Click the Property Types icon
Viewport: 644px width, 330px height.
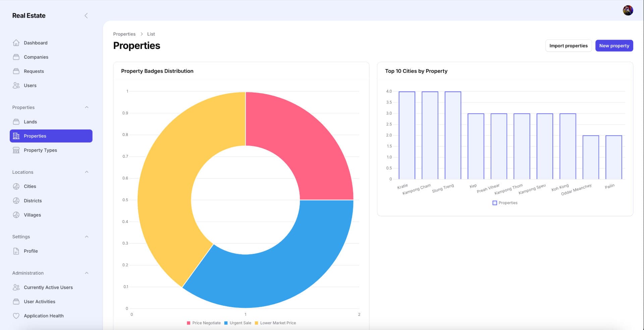16,150
